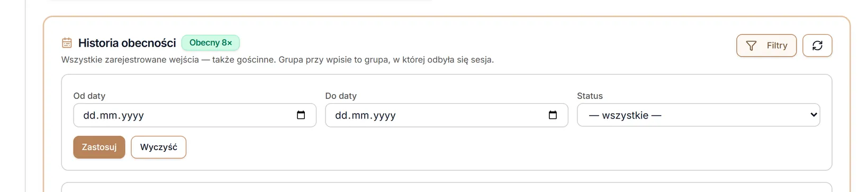This screenshot has width=868, height=192.
Task: Click the Status label text
Action: click(x=590, y=96)
